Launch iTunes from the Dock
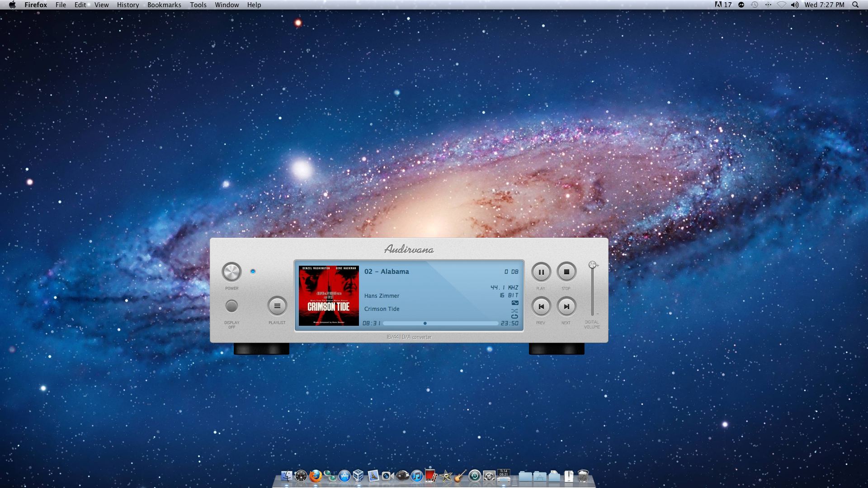868x488 pixels. (417, 476)
